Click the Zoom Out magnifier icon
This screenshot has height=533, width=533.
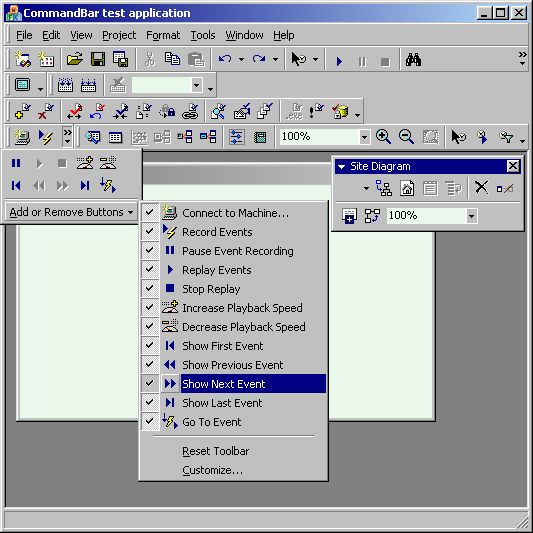(406, 137)
